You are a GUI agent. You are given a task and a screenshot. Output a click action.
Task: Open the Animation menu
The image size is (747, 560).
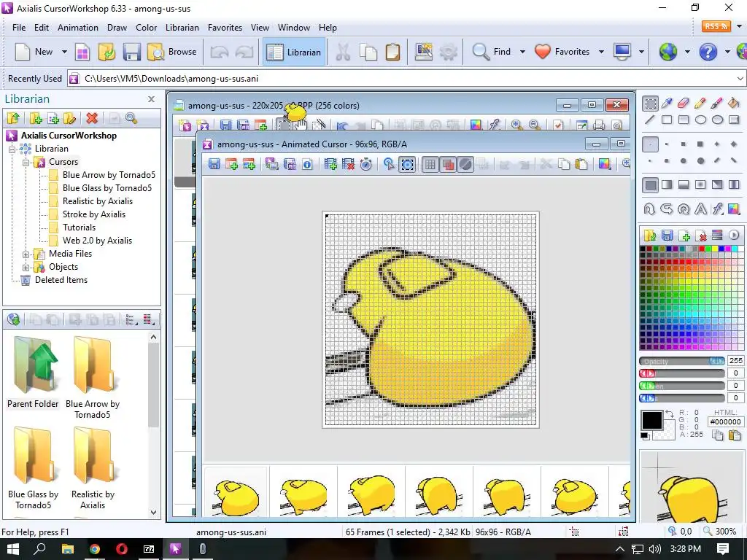pos(78,28)
